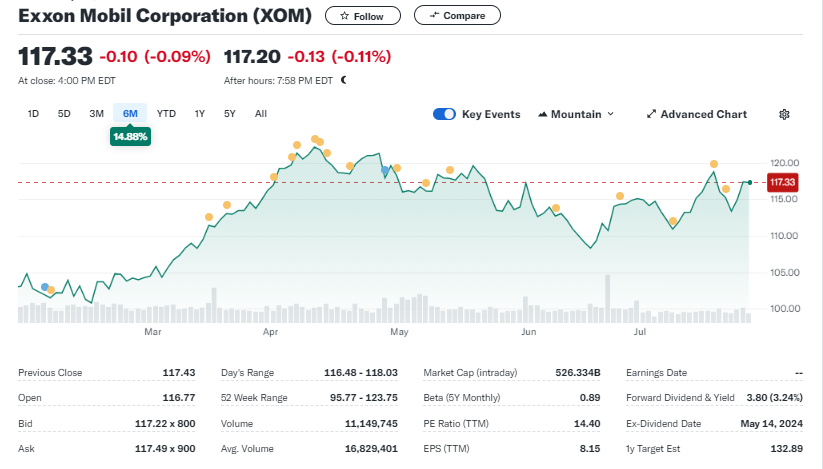Click the PE Ratio value 14.40
823x469 pixels.
[x=587, y=423]
